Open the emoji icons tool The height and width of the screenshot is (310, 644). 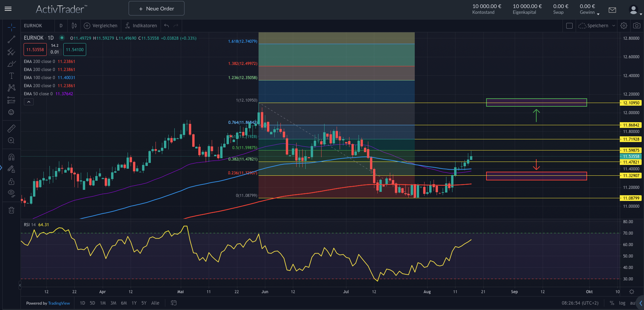tap(11, 112)
